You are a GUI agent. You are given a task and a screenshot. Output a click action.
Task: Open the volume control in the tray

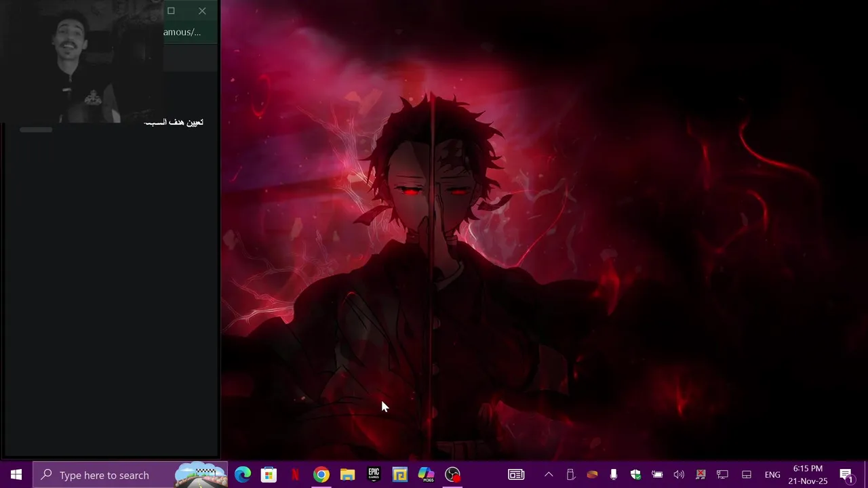click(679, 475)
